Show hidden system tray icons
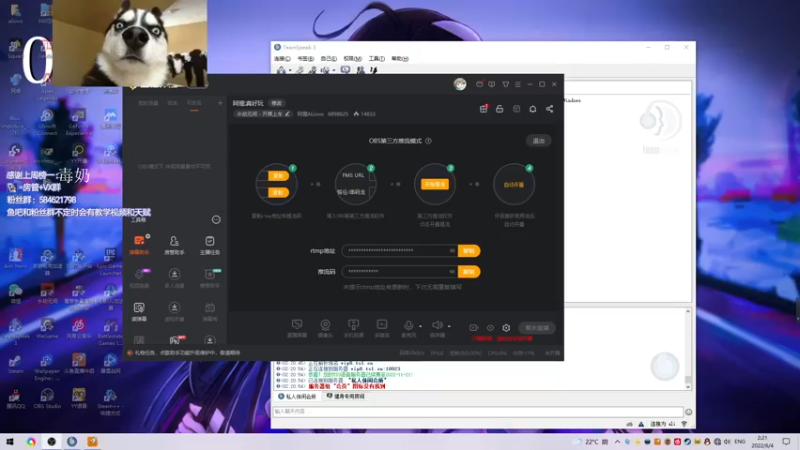 (x=617, y=441)
